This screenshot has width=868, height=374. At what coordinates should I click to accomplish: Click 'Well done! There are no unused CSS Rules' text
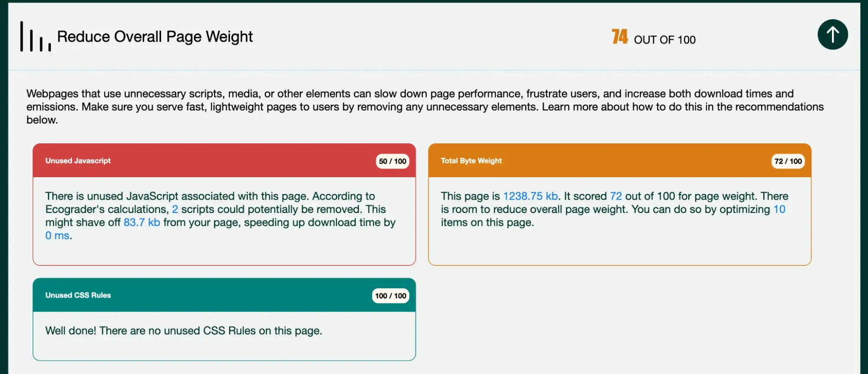184,331
